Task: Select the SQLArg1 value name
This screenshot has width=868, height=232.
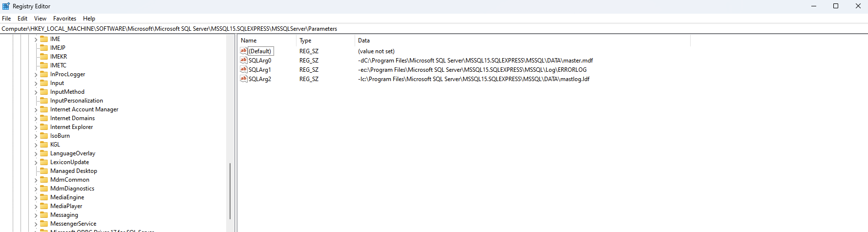Action: [259, 70]
